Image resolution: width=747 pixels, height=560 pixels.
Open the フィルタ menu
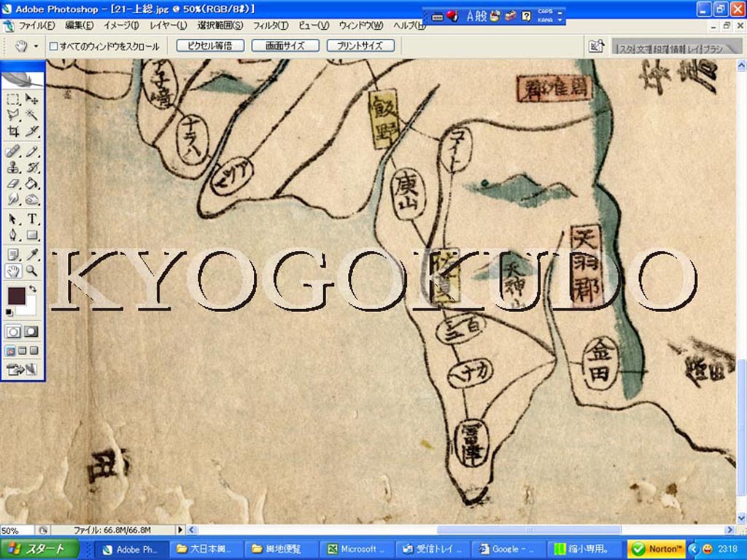pos(270,26)
